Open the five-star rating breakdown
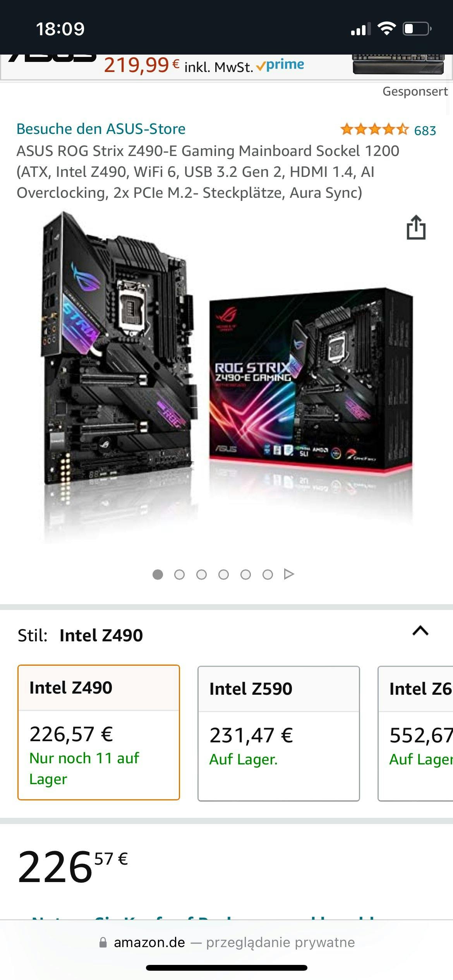The width and height of the screenshot is (453, 980). click(374, 129)
